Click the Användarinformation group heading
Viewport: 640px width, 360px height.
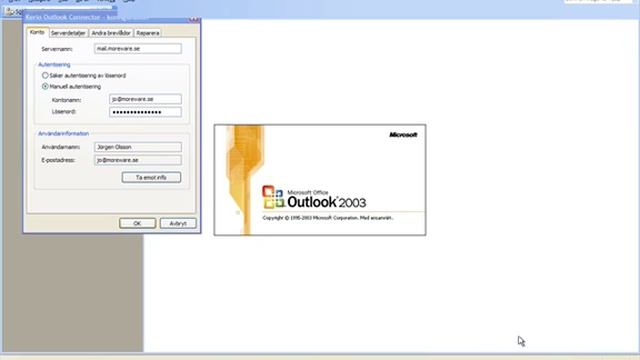point(63,133)
